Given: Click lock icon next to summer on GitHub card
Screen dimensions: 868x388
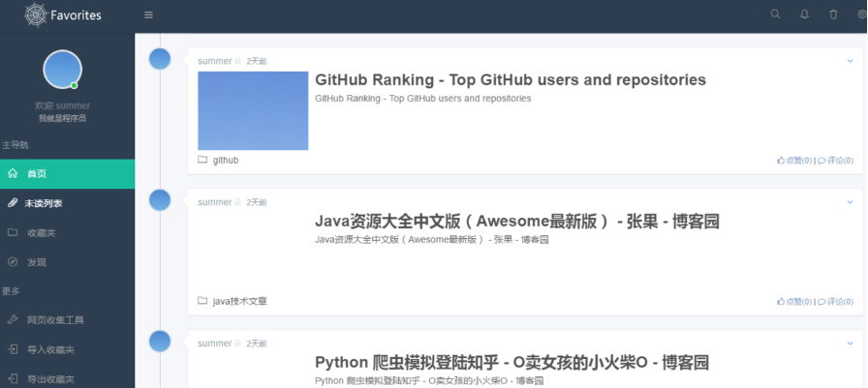Looking at the screenshot, I should click(237, 61).
